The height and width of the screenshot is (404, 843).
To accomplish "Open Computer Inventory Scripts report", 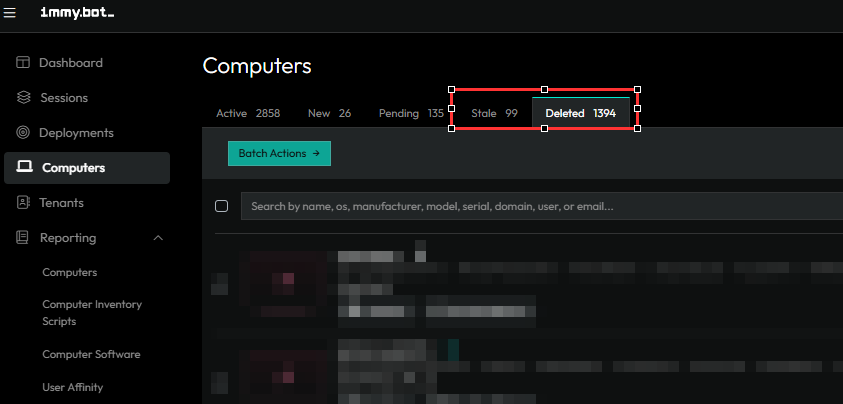I will coord(92,312).
